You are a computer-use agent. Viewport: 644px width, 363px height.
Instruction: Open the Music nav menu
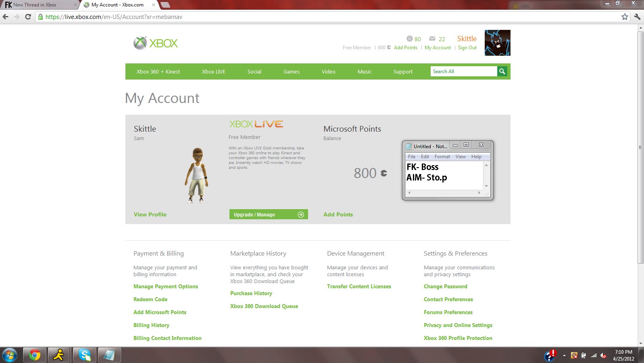[x=365, y=71]
